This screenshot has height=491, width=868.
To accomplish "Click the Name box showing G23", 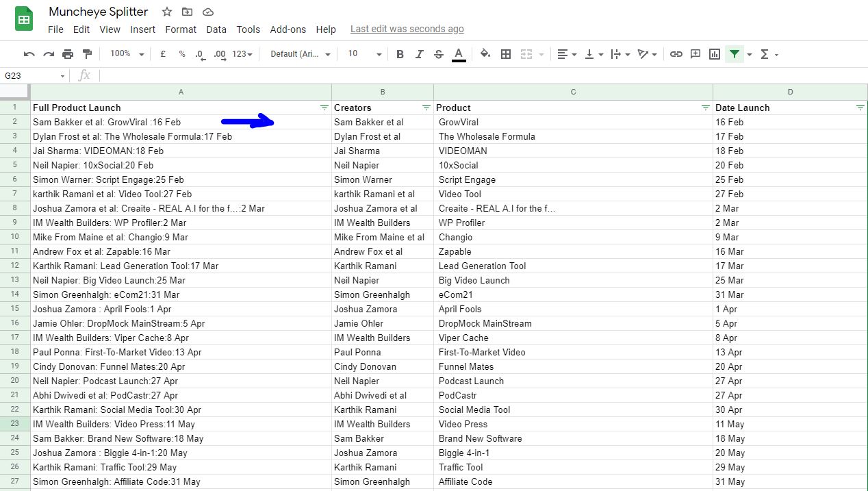I will (x=34, y=75).
